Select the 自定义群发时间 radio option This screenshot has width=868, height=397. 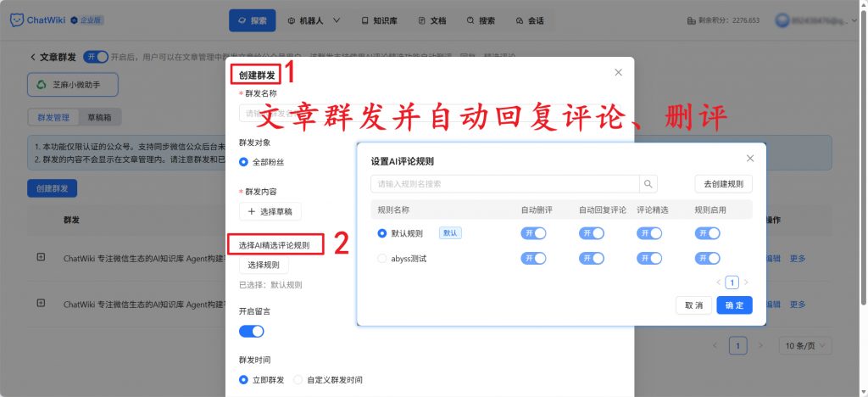298,380
